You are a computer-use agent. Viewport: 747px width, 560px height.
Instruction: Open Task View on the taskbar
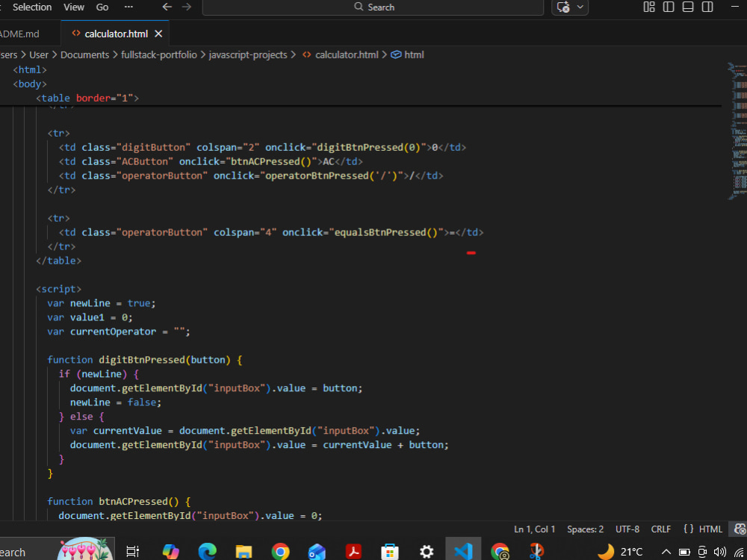point(132,552)
